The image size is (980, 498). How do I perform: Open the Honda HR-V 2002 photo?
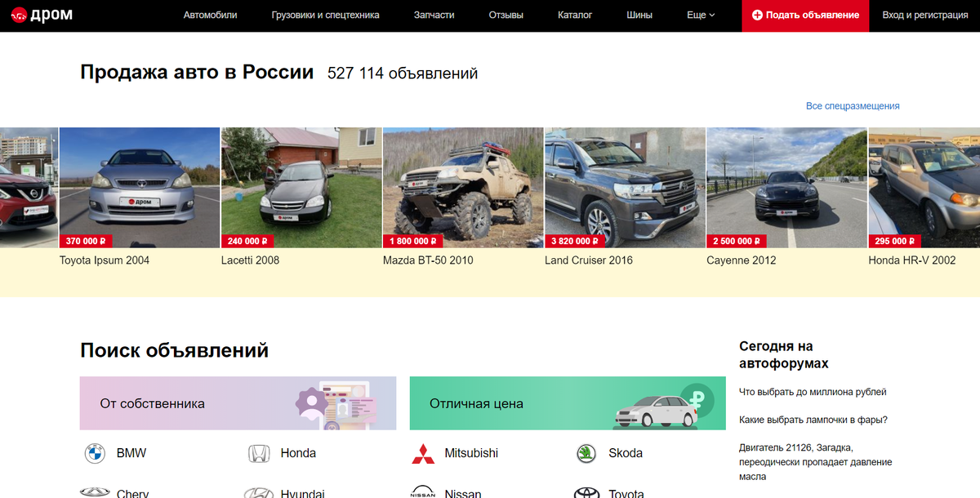click(x=924, y=188)
